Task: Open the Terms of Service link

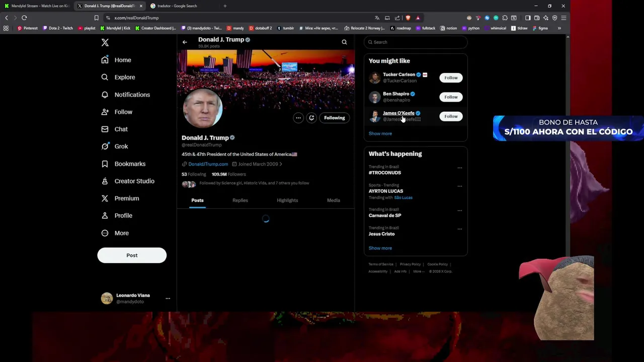Action: [x=381, y=264]
